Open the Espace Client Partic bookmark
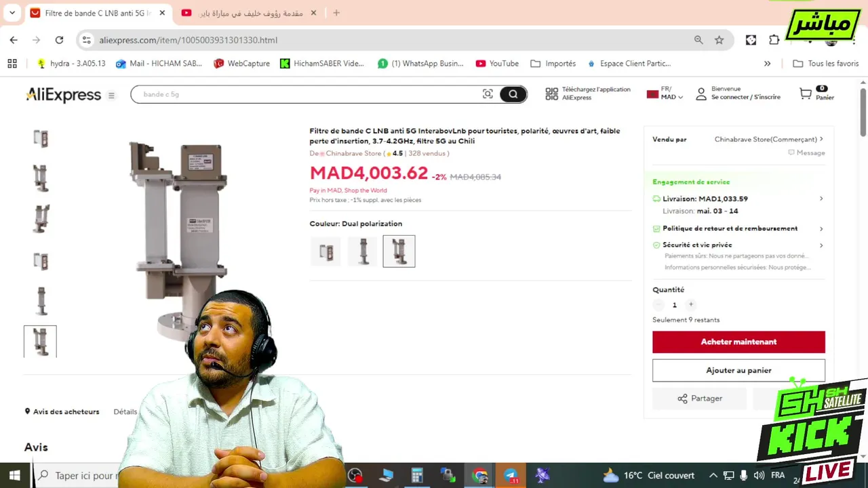Viewport: 868px width, 488px height. pos(629,64)
